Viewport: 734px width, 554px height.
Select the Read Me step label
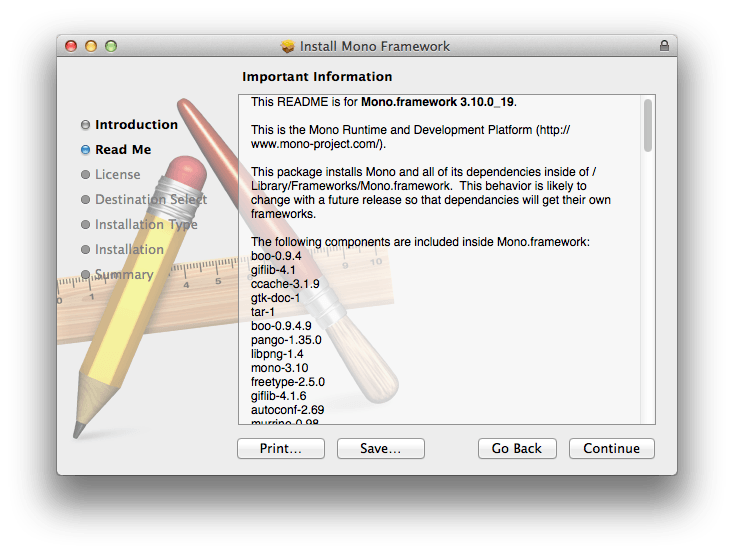[123, 150]
